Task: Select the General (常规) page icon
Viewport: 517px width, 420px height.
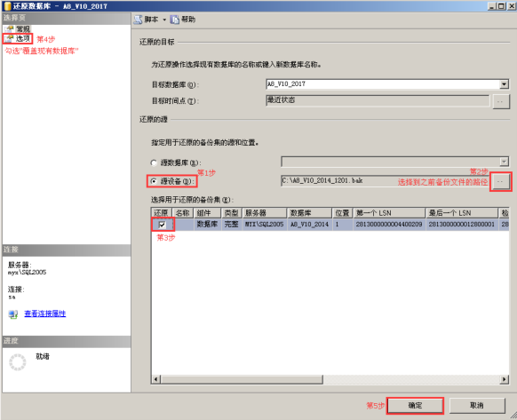Action: (9, 29)
